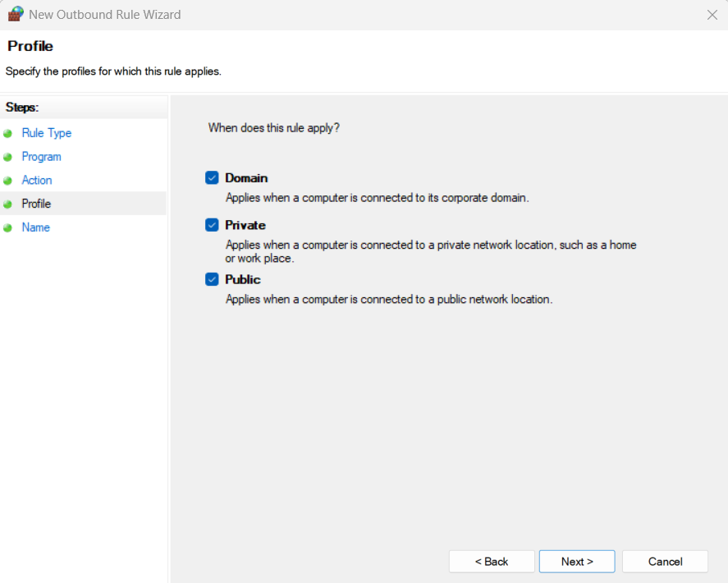Skip to the Name step

(35, 227)
